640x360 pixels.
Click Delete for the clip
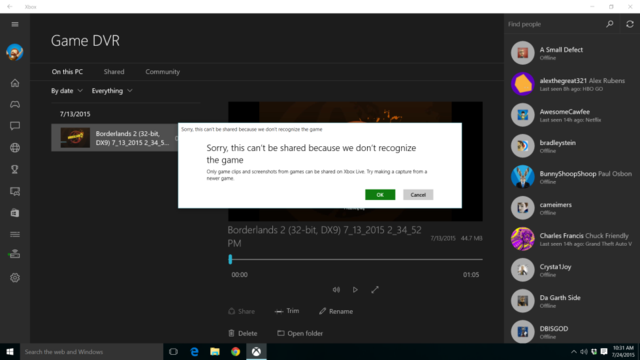tap(243, 333)
